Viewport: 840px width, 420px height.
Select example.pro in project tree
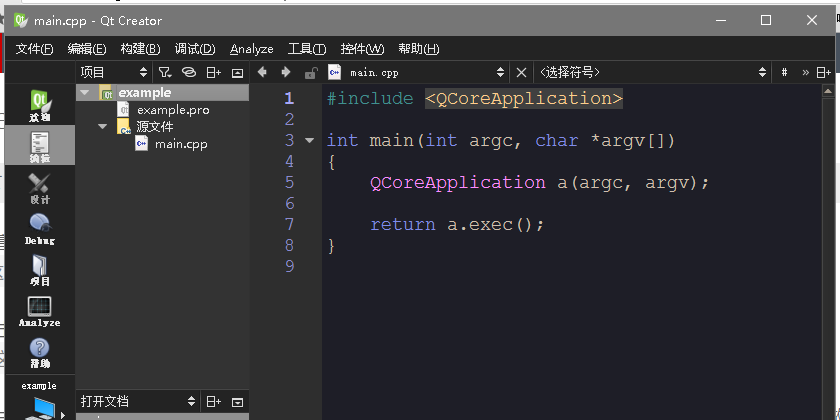click(173, 110)
